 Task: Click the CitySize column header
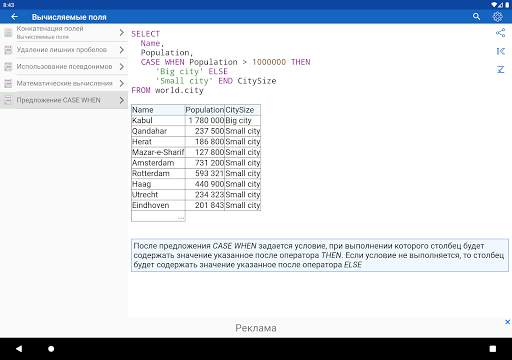[x=243, y=110]
